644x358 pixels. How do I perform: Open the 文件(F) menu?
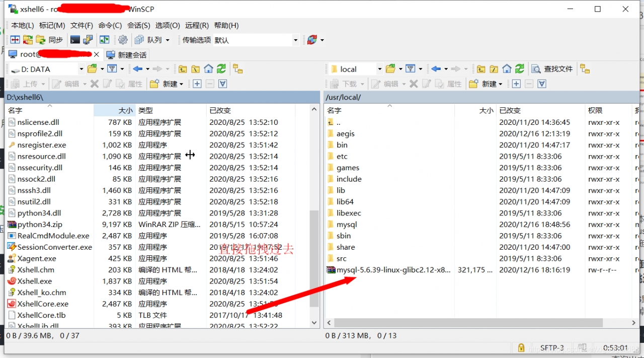coord(82,25)
